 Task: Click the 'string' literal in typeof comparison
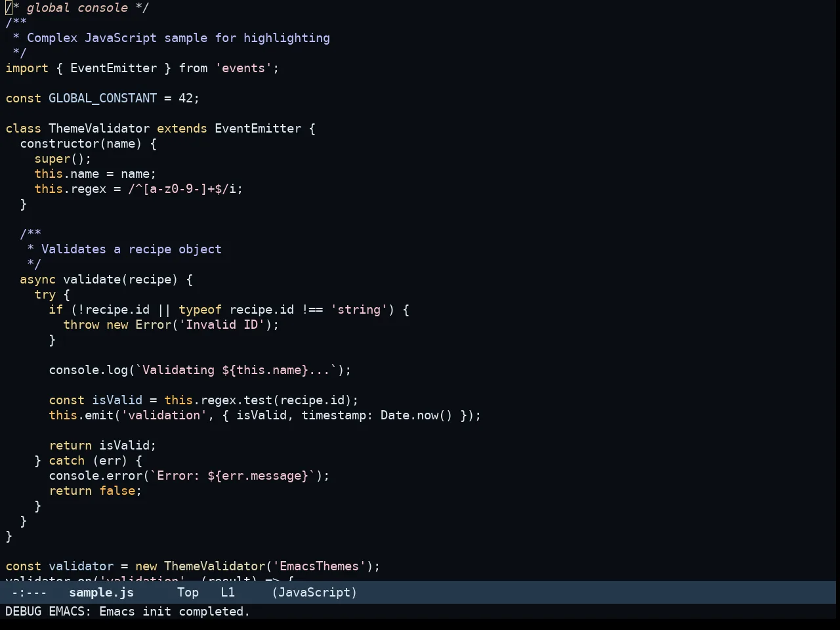click(x=359, y=309)
